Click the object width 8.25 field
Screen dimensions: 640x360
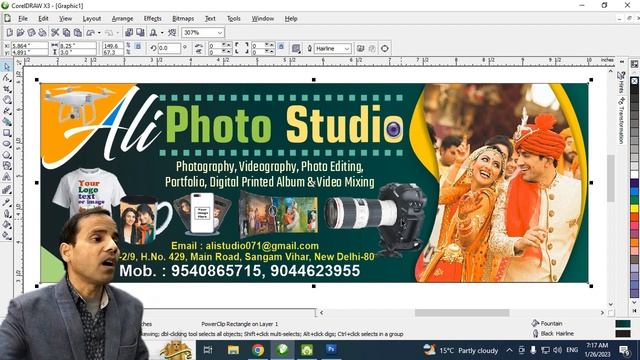coord(78,46)
